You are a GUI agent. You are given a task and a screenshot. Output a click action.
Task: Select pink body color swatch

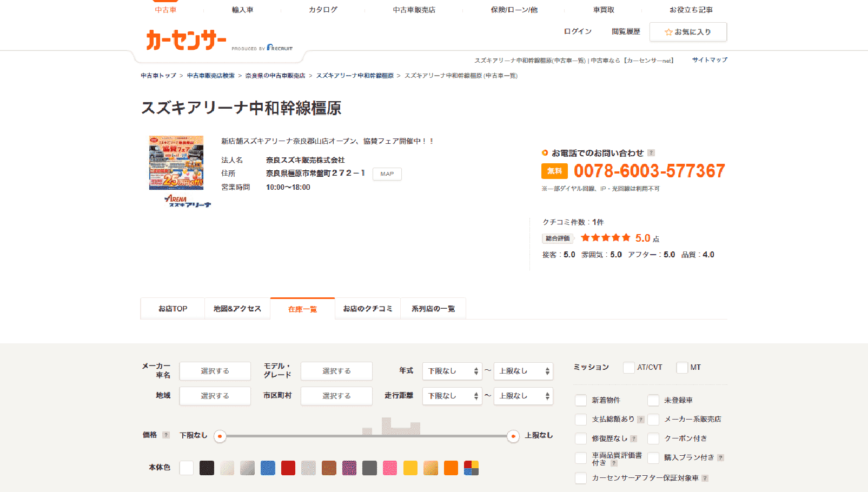click(390, 468)
